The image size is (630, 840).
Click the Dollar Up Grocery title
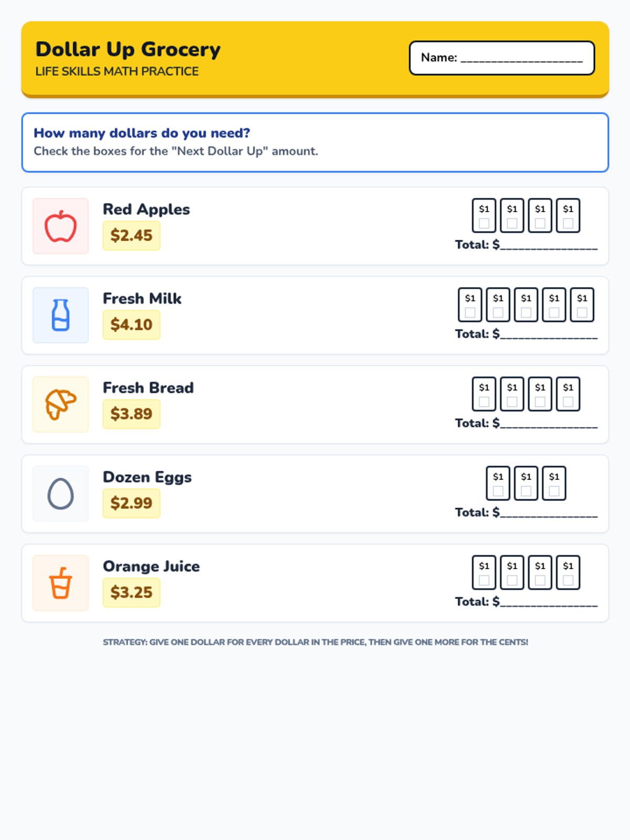tap(128, 49)
